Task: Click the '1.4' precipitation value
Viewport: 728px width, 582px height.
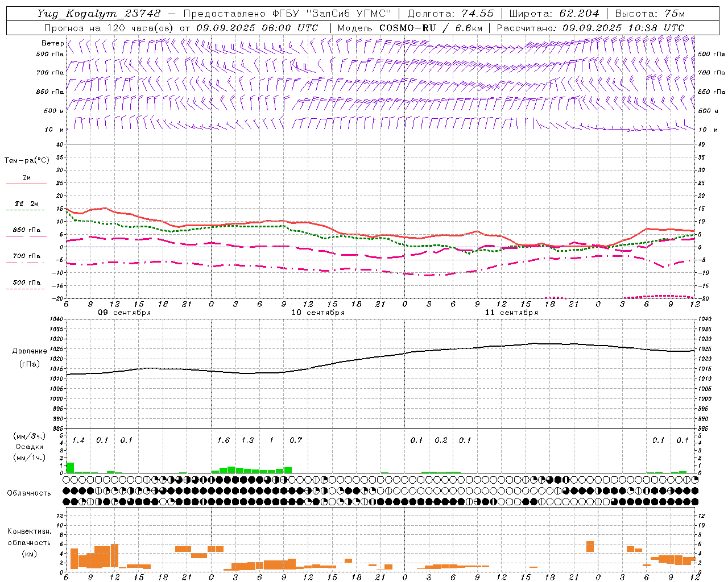Action: point(78,440)
